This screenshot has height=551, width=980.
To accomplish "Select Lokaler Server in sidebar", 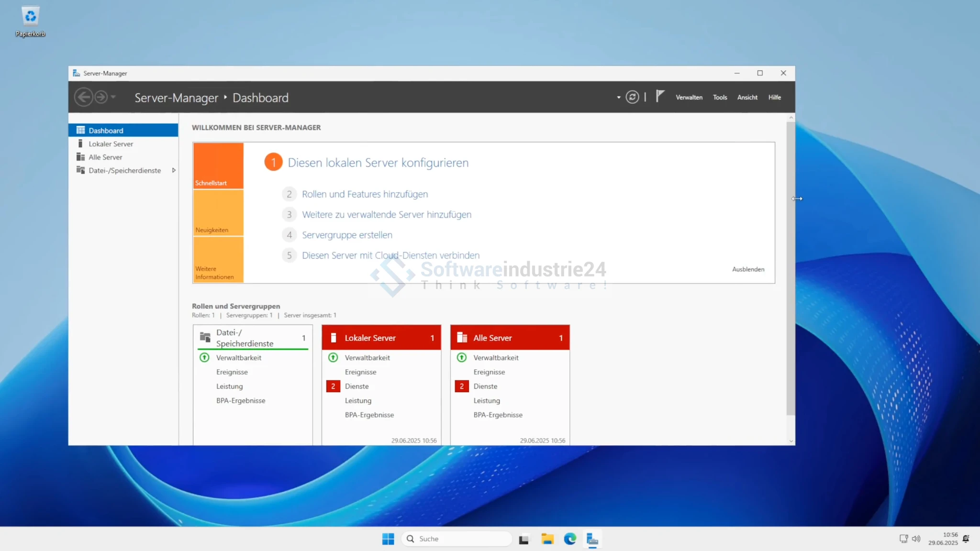I will click(x=111, y=144).
